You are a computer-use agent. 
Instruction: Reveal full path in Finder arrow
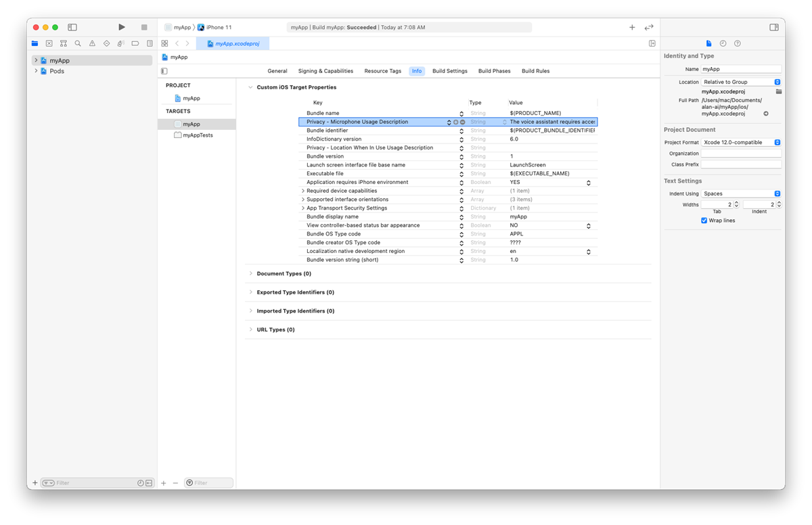pyautogui.click(x=766, y=114)
